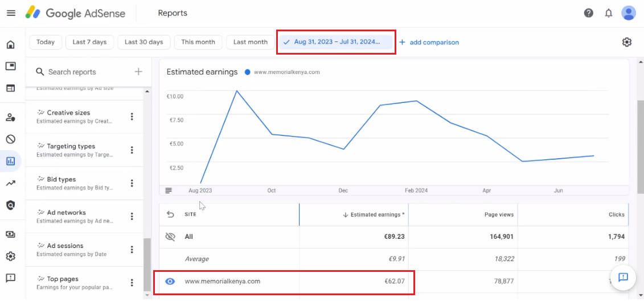
Task: Open Feedback icon in sidebar
Action: [11, 278]
